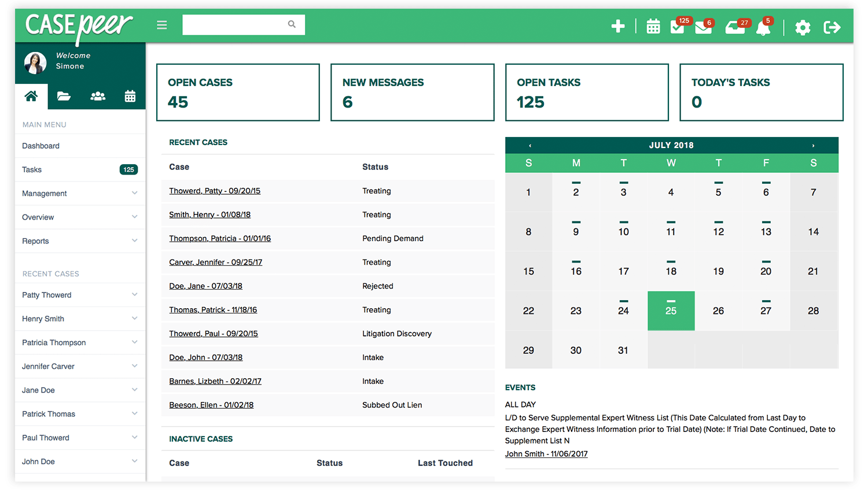
Task: Open messages via the envelope icon
Action: 704,27
